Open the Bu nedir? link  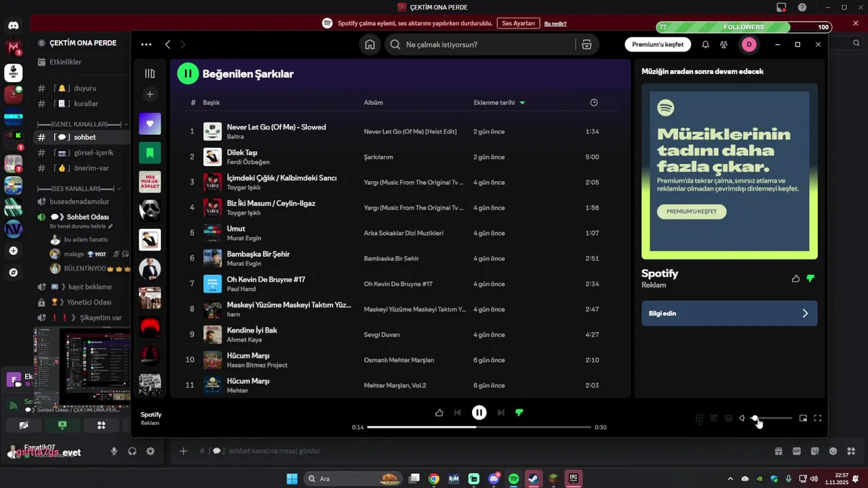(x=555, y=24)
